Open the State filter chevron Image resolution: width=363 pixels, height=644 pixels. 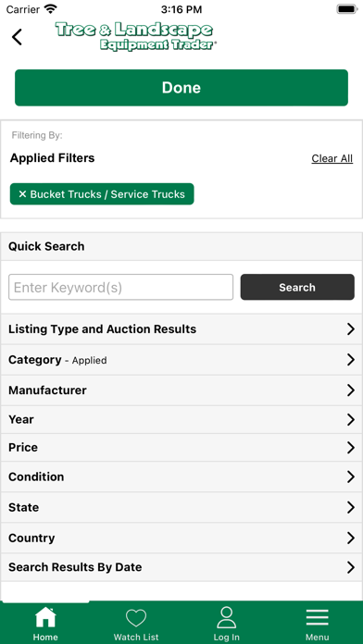[x=351, y=507]
